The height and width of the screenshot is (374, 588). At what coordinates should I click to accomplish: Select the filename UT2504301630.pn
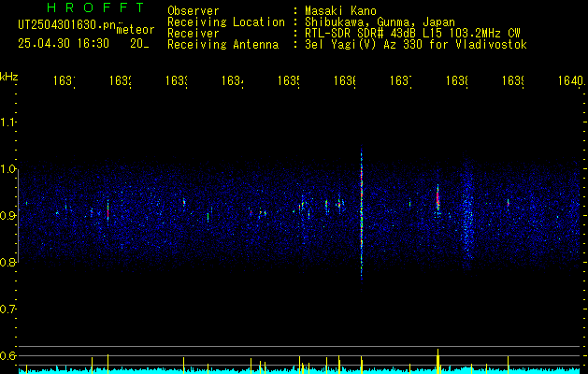click(x=66, y=24)
